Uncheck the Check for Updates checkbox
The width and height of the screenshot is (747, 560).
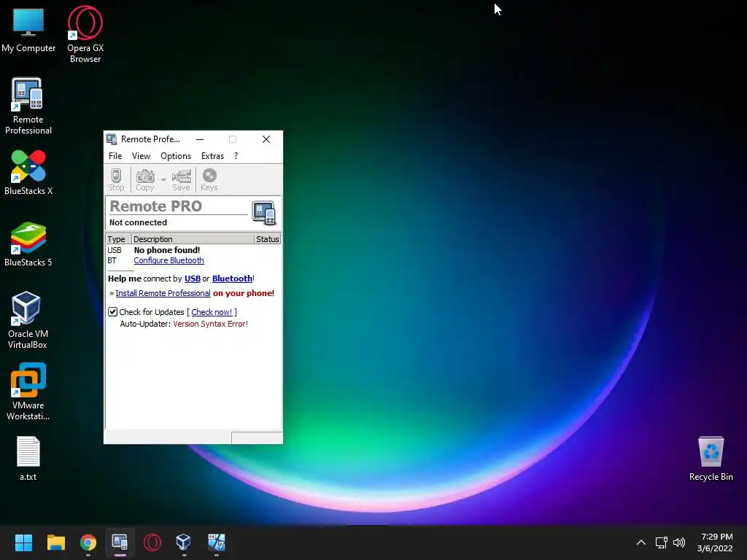click(x=112, y=312)
